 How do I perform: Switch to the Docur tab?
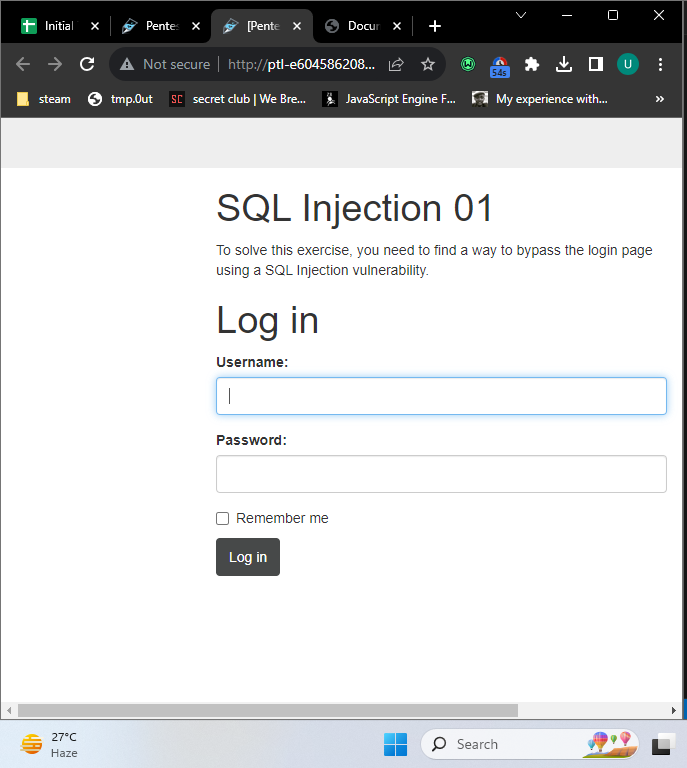pyautogui.click(x=362, y=26)
